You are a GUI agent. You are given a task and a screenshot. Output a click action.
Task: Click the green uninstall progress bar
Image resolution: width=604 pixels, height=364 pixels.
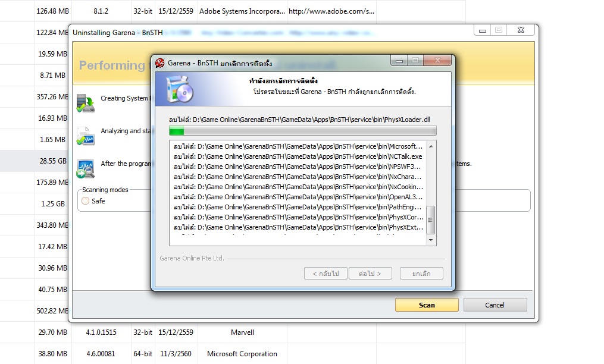[302, 131]
